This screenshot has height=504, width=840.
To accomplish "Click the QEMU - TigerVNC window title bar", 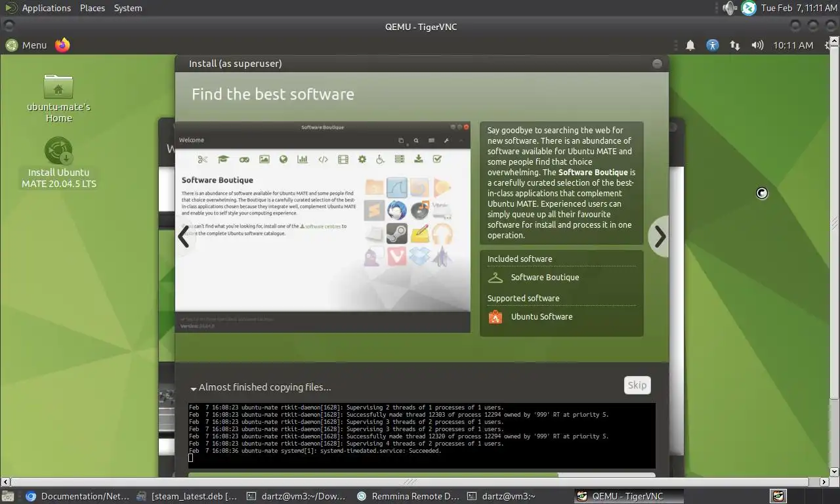I will tap(421, 26).
